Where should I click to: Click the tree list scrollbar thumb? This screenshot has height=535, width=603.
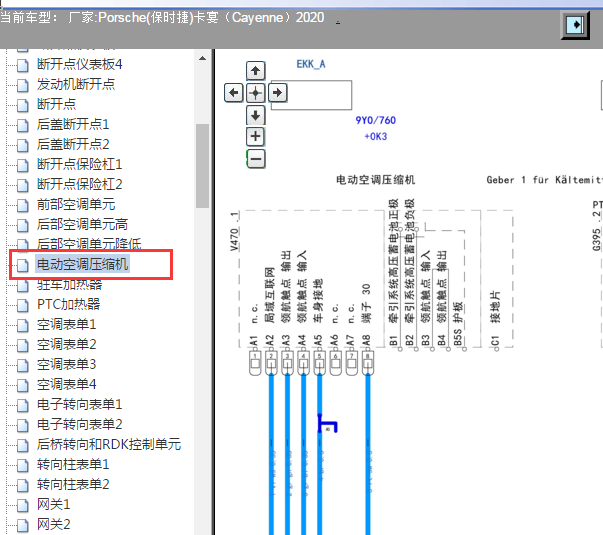tap(202, 166)
